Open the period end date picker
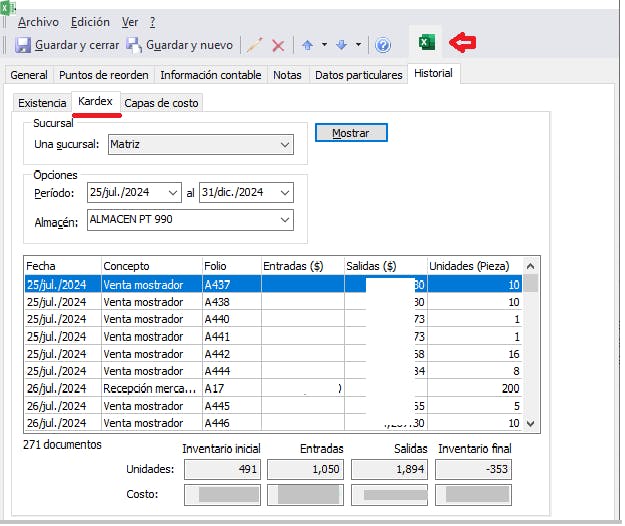Screen dimensions: 625x526 pos(284,192)
